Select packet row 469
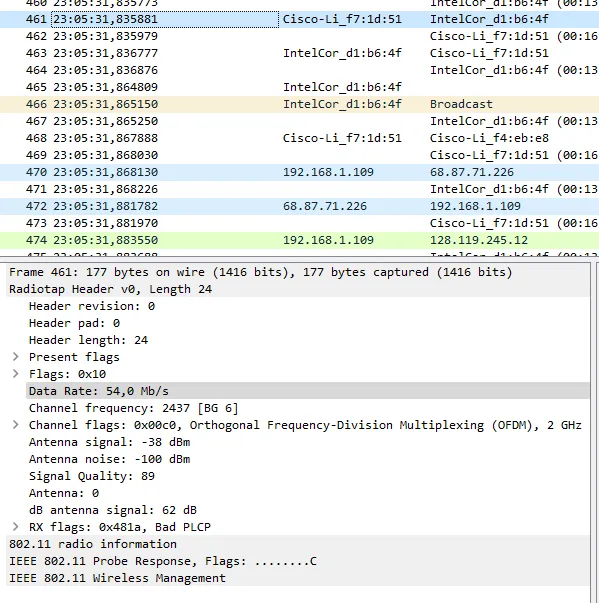Screen dimensions: 599x603 coord(300,155)
